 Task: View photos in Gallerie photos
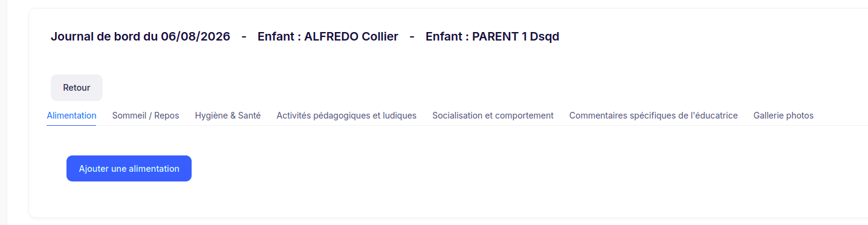tap(783, 116)
